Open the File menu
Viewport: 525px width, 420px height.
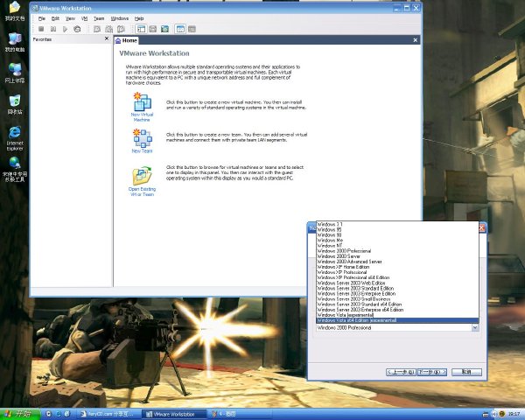(42, 18)
